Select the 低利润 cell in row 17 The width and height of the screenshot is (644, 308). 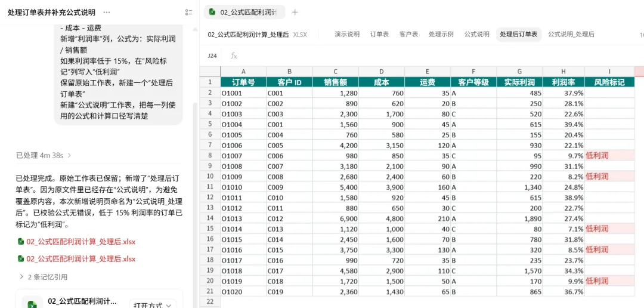pyautogui.click(x=609, y=249)
